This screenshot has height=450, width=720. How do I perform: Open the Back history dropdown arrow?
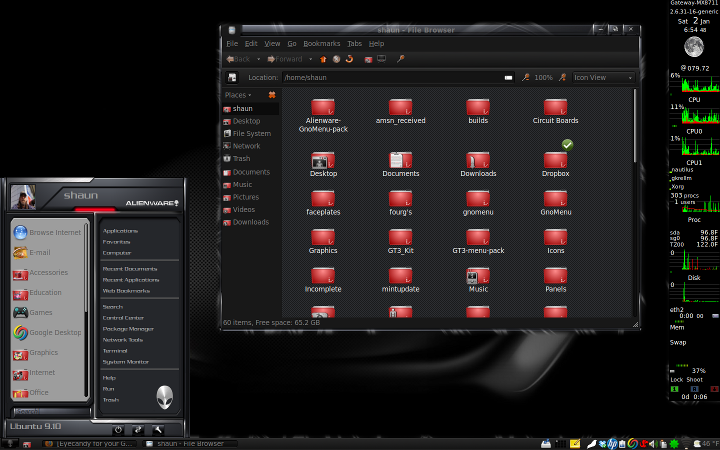(259, 59)
